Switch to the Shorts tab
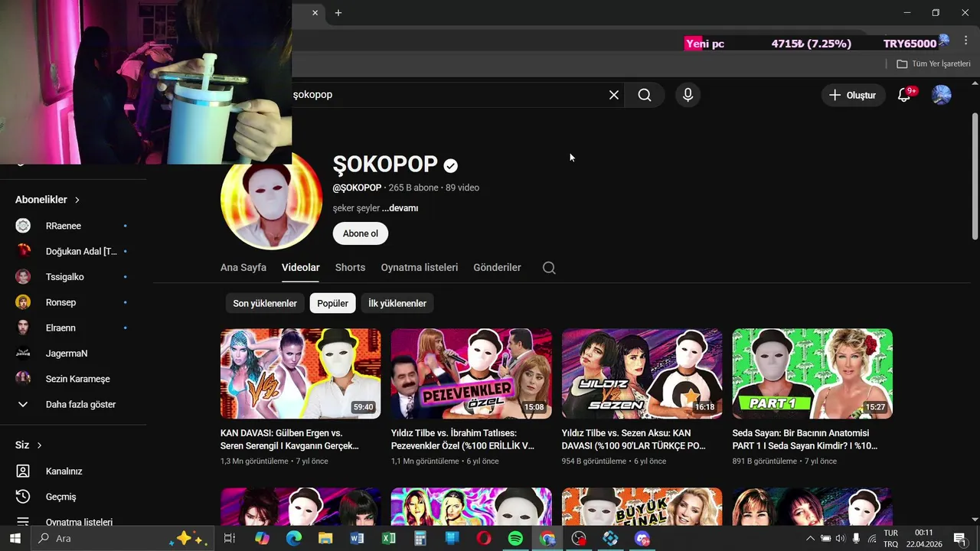 tap(350, 267)
